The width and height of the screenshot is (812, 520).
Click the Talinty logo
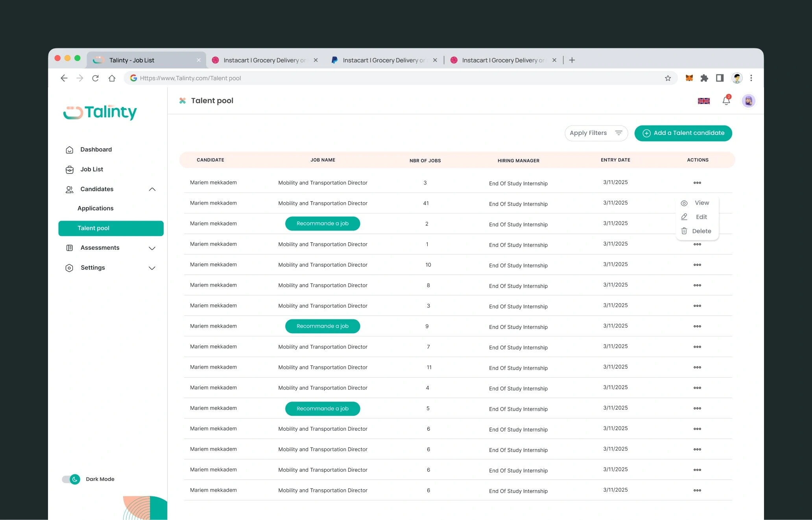100,112
